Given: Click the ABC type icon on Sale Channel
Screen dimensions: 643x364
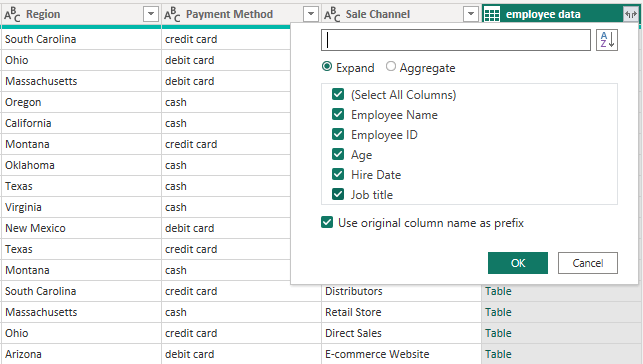Looking at the screenshot, I should point(332,14).
